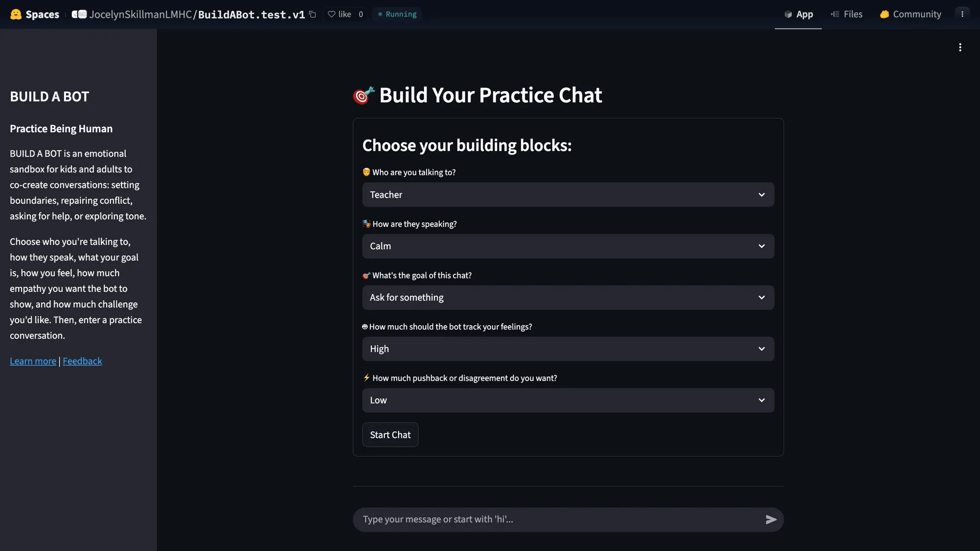
Task: Open the Community tab
Action: click(910, 14)
